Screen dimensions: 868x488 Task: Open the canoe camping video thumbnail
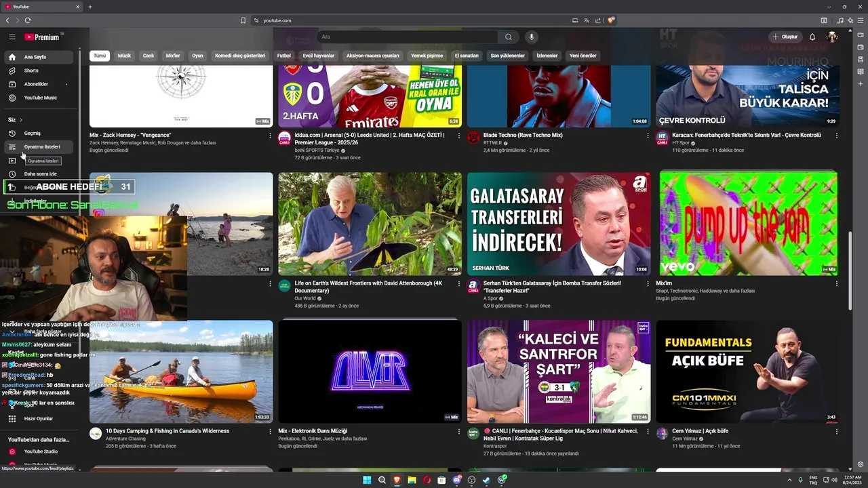(x=181, y=371)
